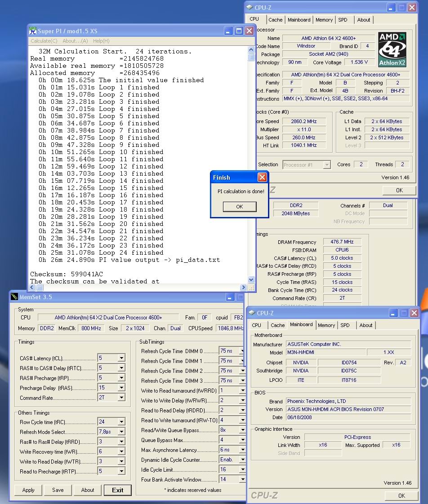Image resolution: width=428 pixels, height=504 pixels.
Task: Close the Mainboard CPU-Z window
Action: click(414, 313)
